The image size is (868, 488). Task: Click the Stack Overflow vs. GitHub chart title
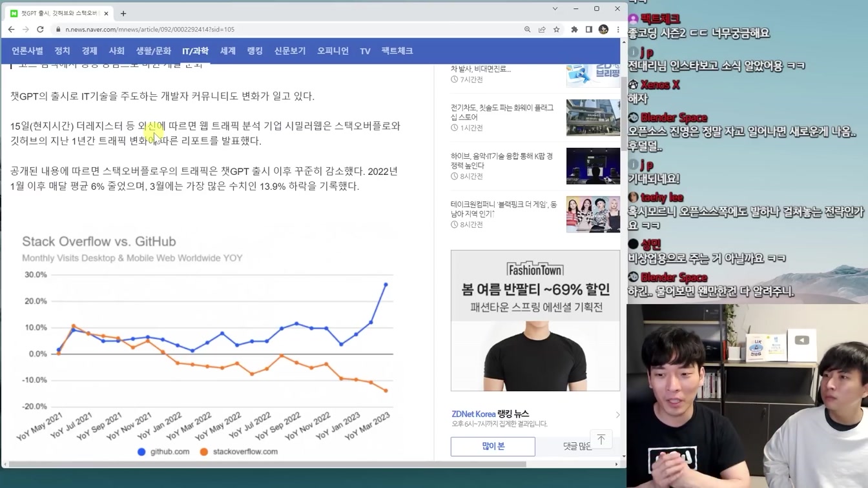[99, 241]
